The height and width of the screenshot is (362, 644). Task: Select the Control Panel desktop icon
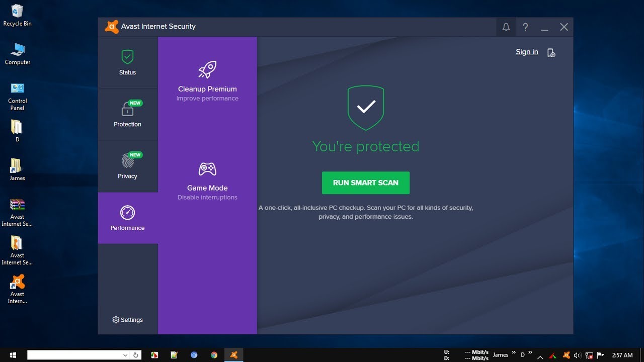[x=17, y=96]
